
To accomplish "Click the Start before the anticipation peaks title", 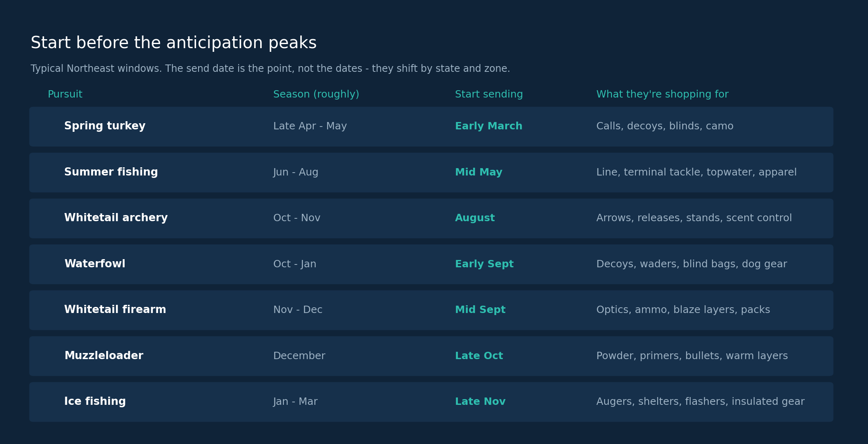I will coord(174,43).
